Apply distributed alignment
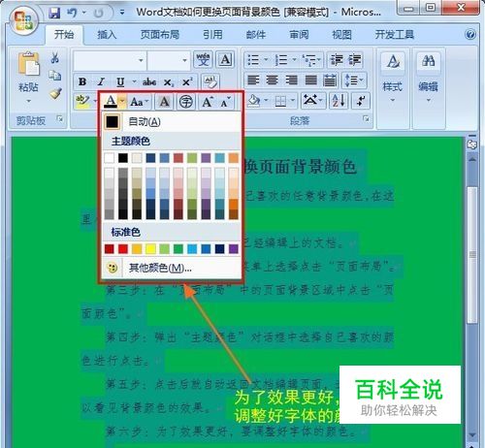485x448 pixels. coord(330,80)
